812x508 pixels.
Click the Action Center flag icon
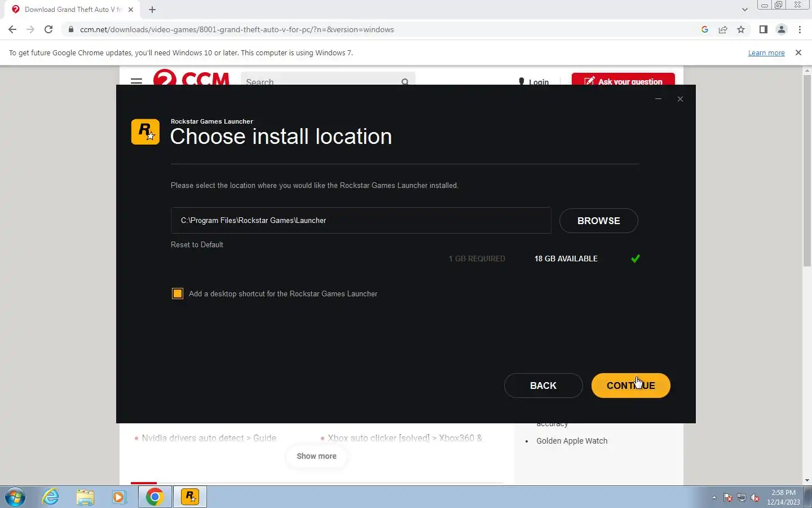pyautogui.click(x=728, y=498)
